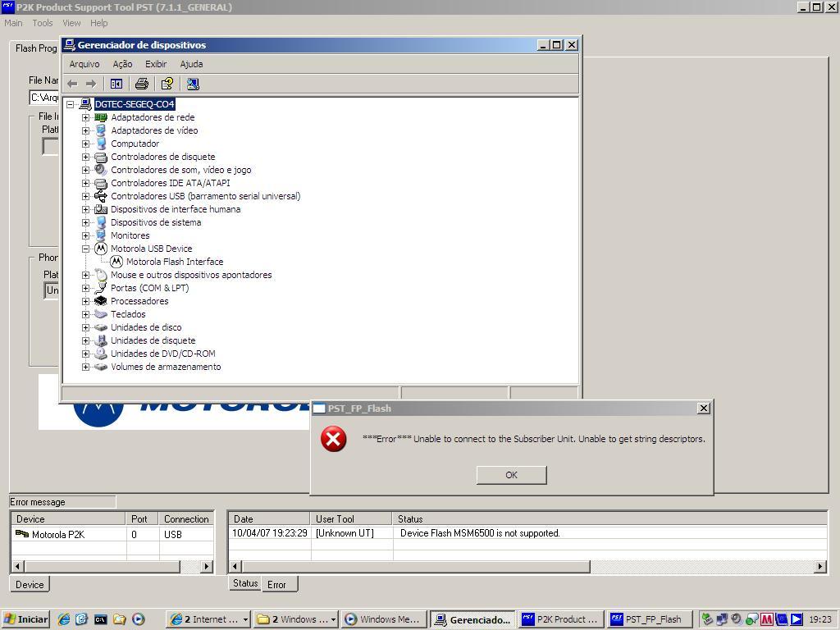
Task: Click the Forward arrow in Device Manager toolbar
Action: click(x=91, y=84)
